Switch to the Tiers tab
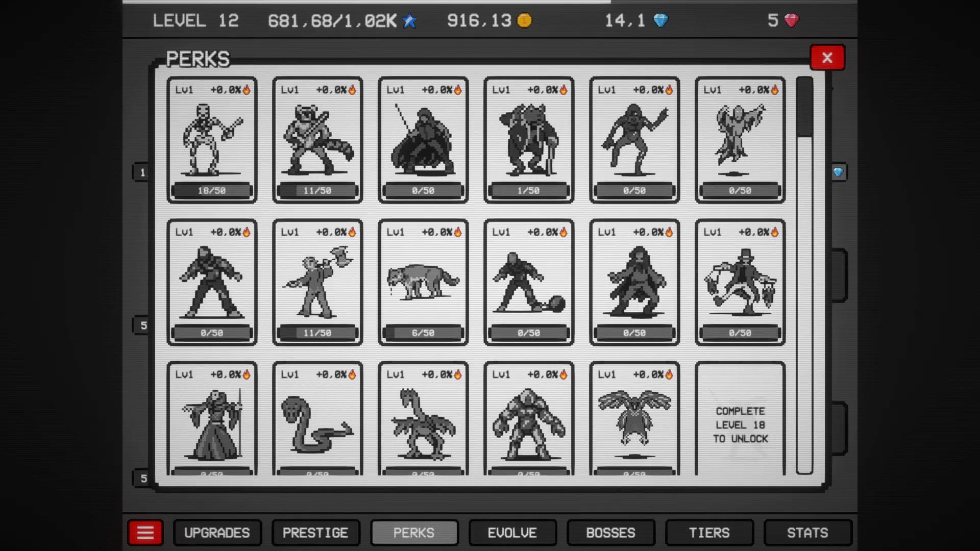 coord(709,533)
